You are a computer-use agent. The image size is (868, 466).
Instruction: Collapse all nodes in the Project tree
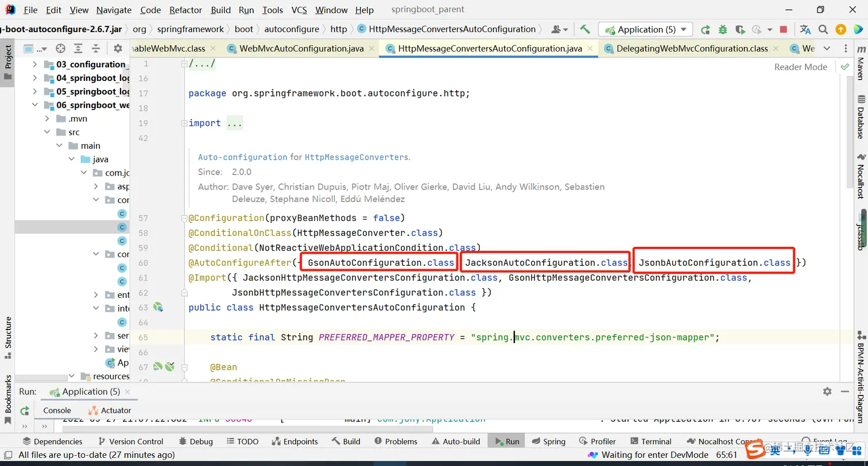[x=95, y=49]
